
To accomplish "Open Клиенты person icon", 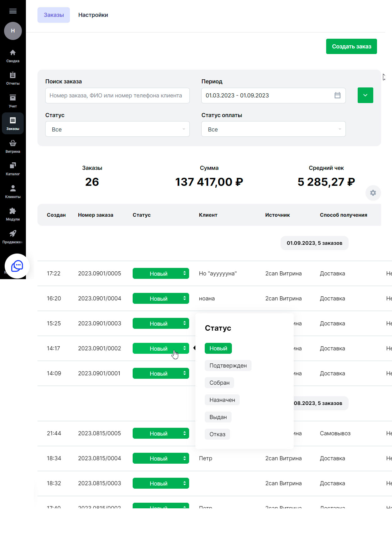I will [13, 188].
